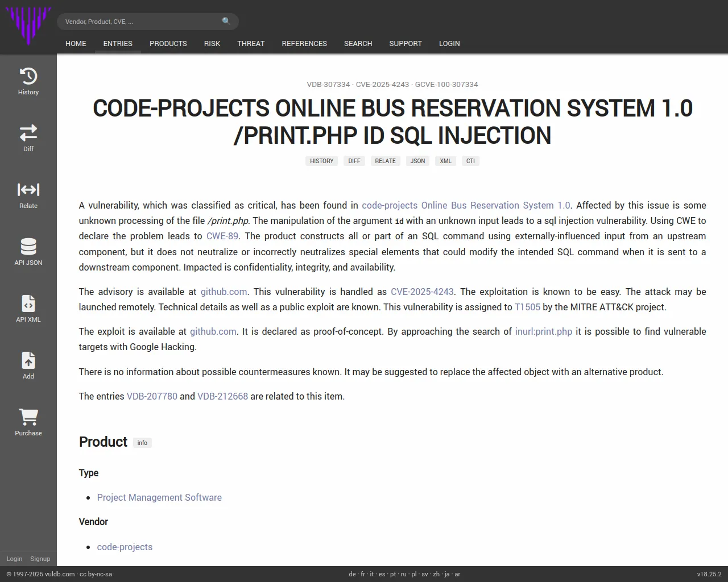Click the RELATE tag button under title
Image resolution: width=728 pixels, height=582 pixels.
386,161
